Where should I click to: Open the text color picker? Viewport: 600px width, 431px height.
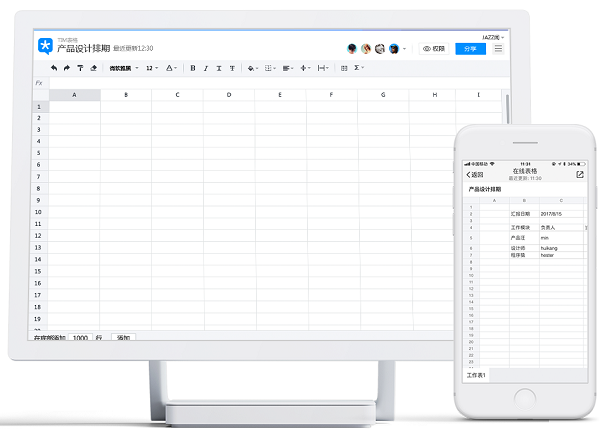[x=172, y=68]
